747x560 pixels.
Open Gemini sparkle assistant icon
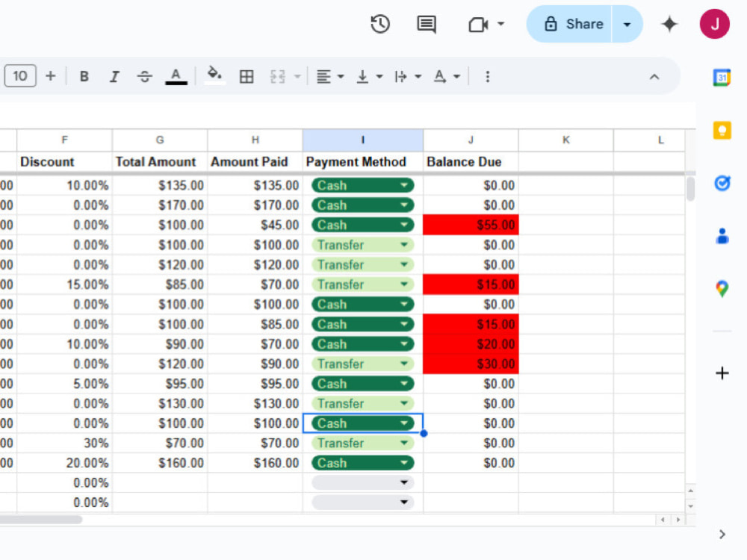pyautogui.click(x=669, y=24)
